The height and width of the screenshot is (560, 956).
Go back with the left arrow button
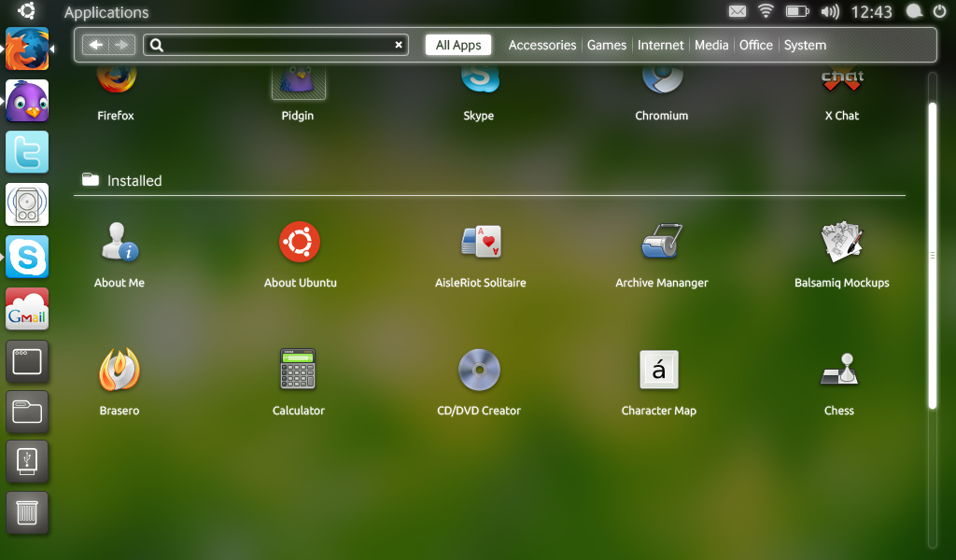96,45
